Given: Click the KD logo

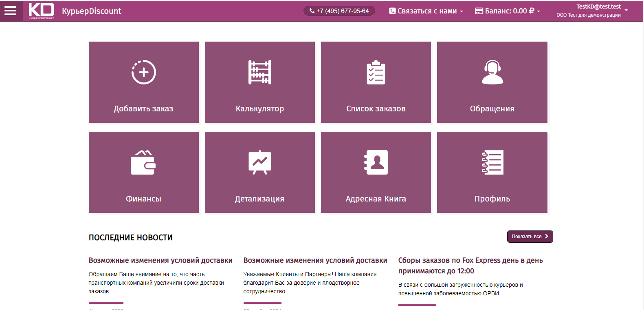Looking at the screenshot, I should pos(41,11).
